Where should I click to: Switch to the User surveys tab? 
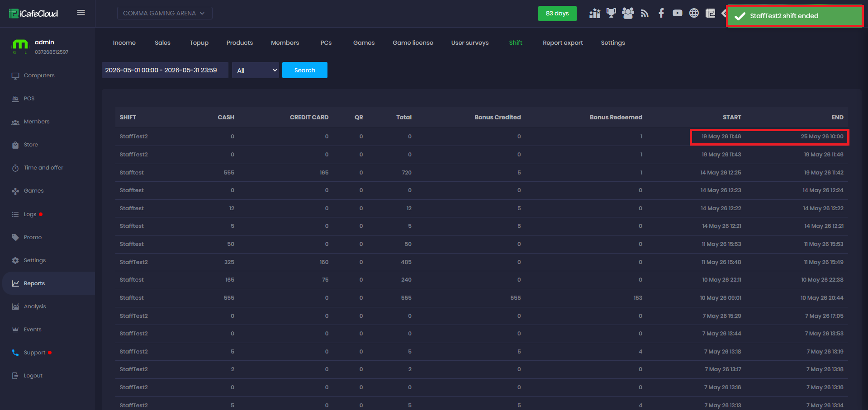(470, 42)
